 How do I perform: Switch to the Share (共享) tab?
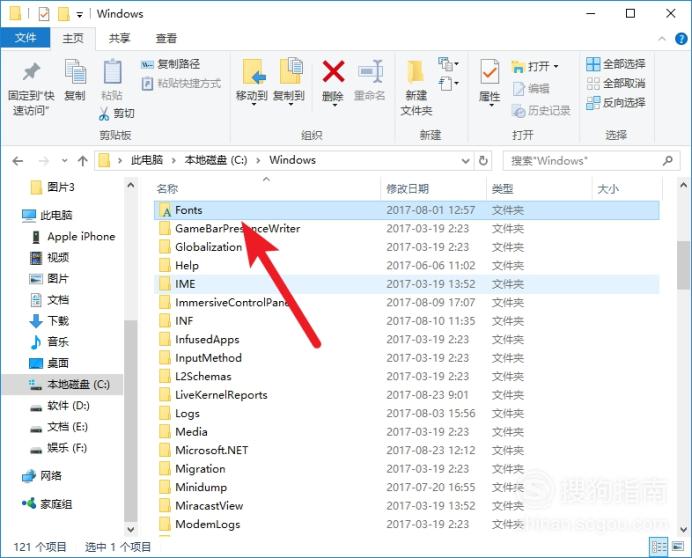(x=119, y=39)
